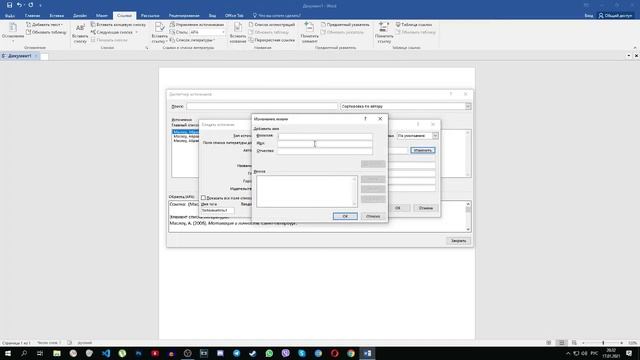Click the Вставить название caption icon
The height and width of the screenshot is (360, 640).
238,28
